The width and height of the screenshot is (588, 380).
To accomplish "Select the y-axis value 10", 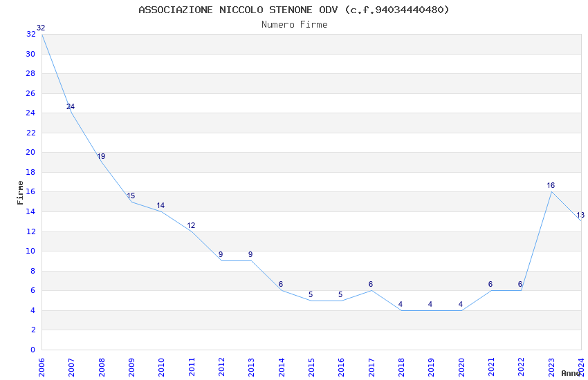I will click(x=30, y=251).
